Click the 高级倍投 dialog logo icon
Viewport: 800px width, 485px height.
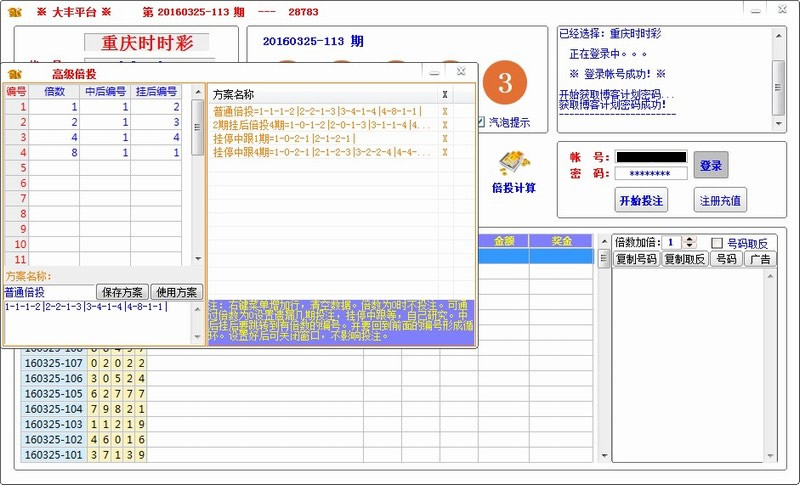(x=14, y=74)
